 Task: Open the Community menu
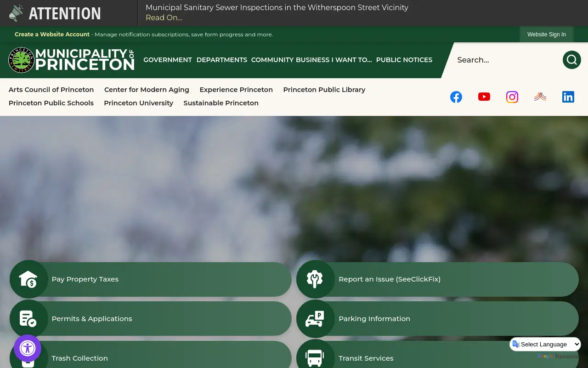[x=272, y=60]
